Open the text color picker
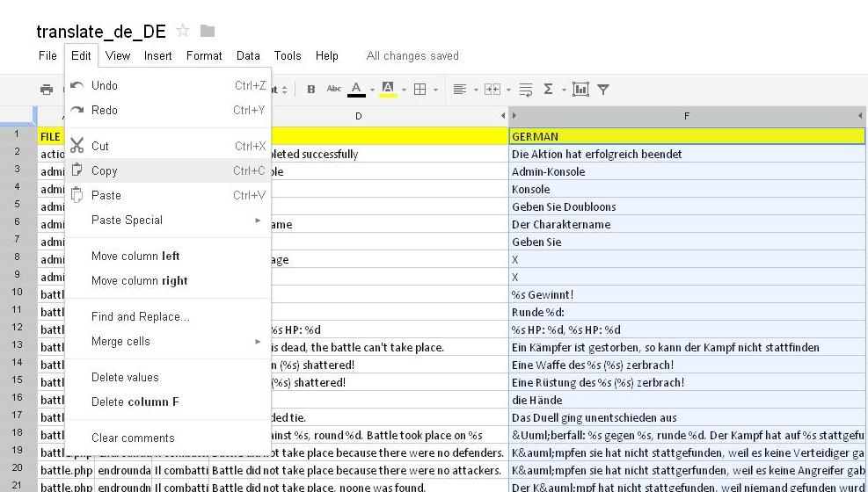This screenshot has height=492, width=868. (357, 89)
